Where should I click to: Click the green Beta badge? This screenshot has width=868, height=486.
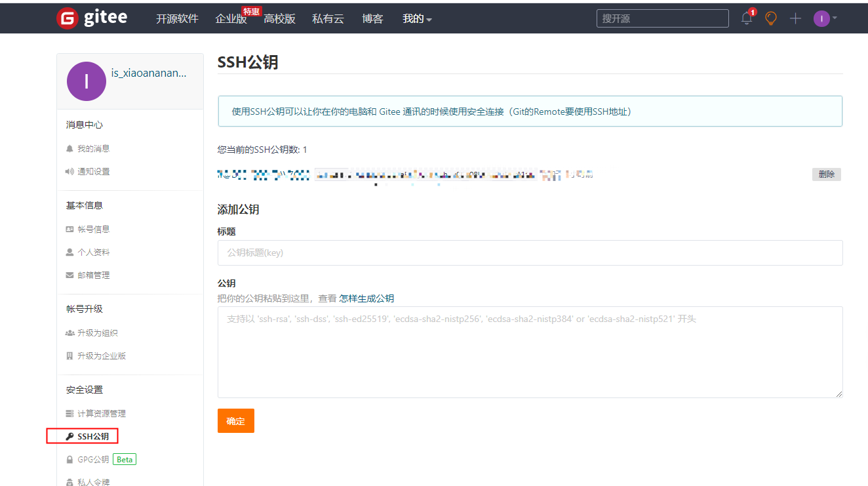[x=125, y=460]
